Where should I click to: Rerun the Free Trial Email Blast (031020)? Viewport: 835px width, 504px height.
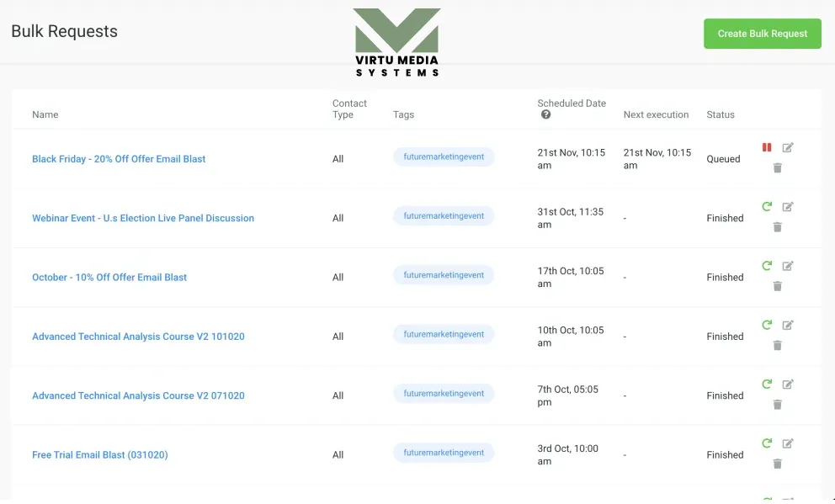(766, 443)
